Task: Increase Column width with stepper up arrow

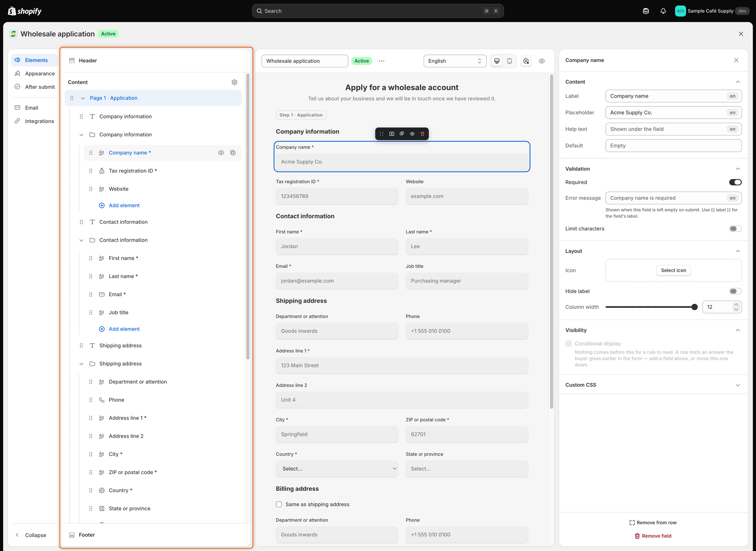Action: tap(736, 305)
